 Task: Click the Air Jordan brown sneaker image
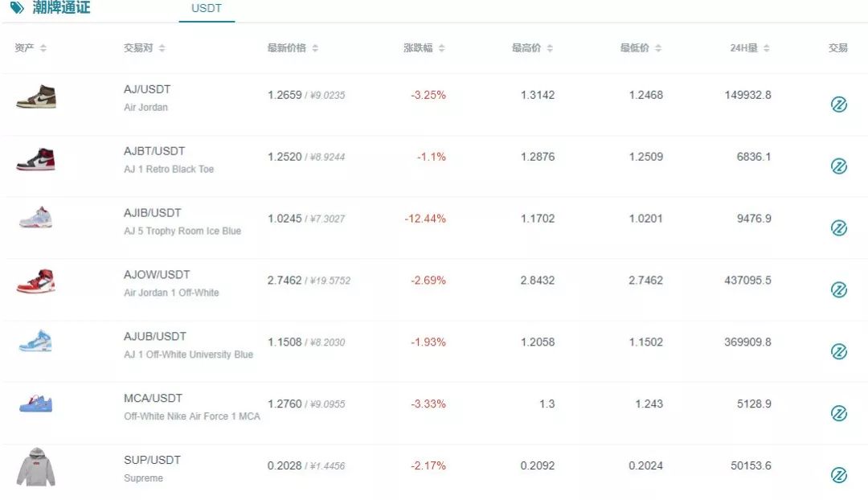[x=36, y=97]
